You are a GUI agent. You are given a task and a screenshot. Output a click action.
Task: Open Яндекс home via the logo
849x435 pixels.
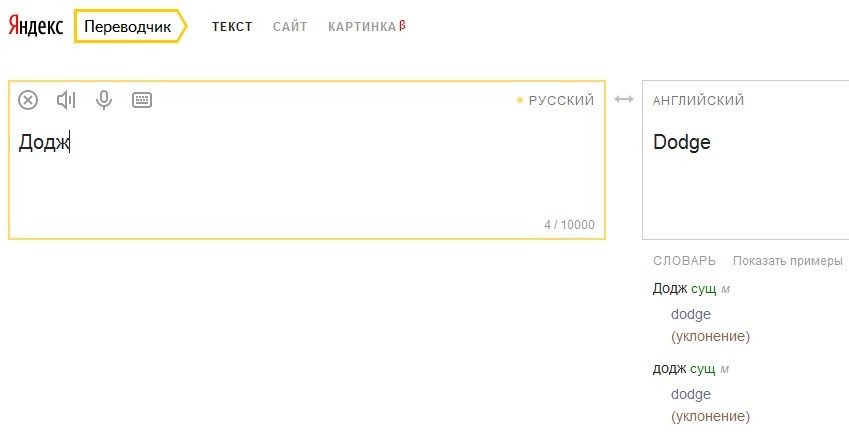36,26
